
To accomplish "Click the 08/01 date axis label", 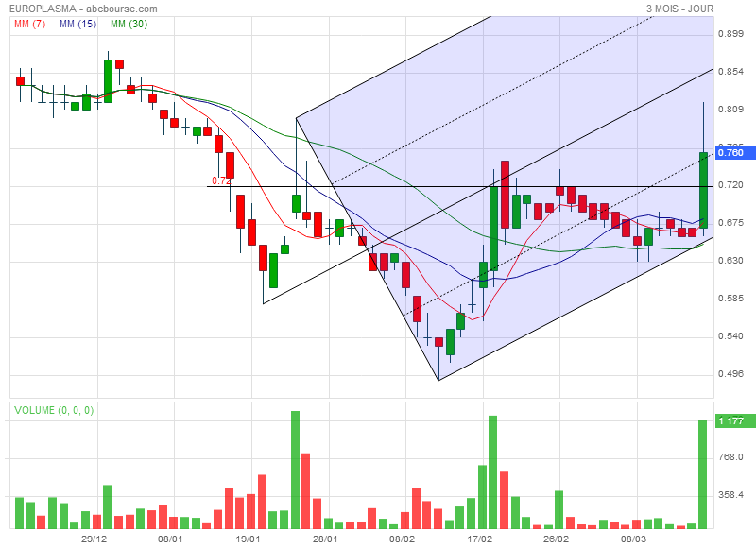I will pyautogui.click(x=170, y=539).
